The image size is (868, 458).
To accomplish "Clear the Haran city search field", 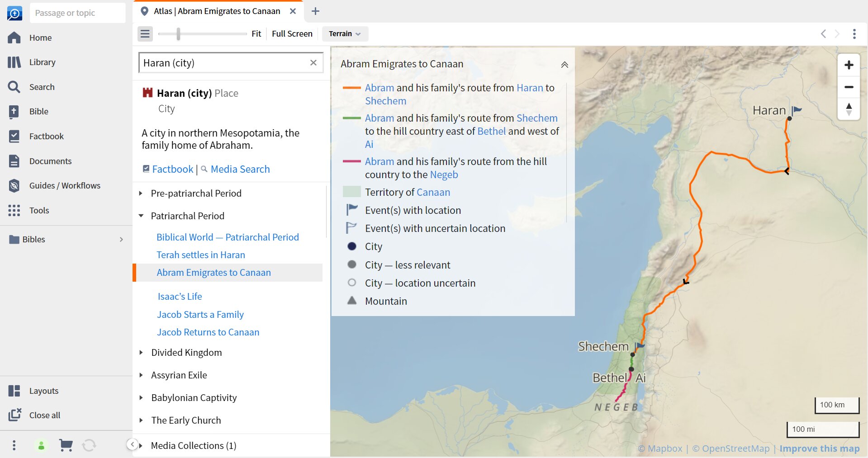I will click(313, 62).
